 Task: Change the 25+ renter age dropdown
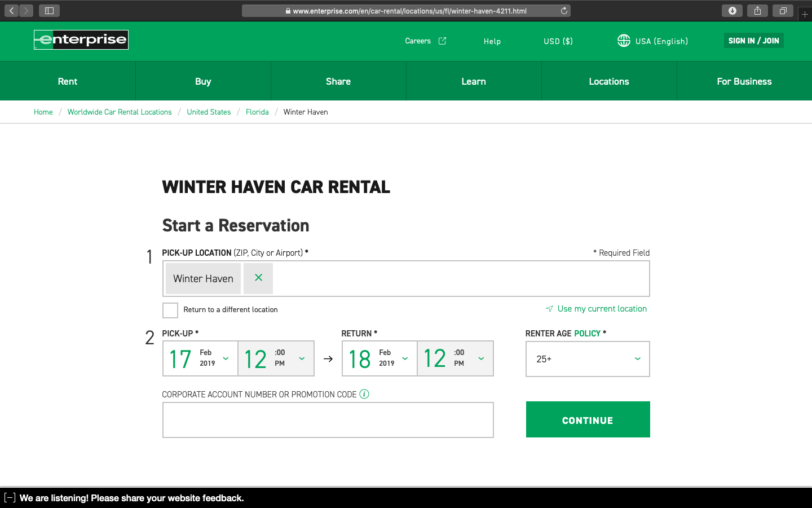(588, 358)
